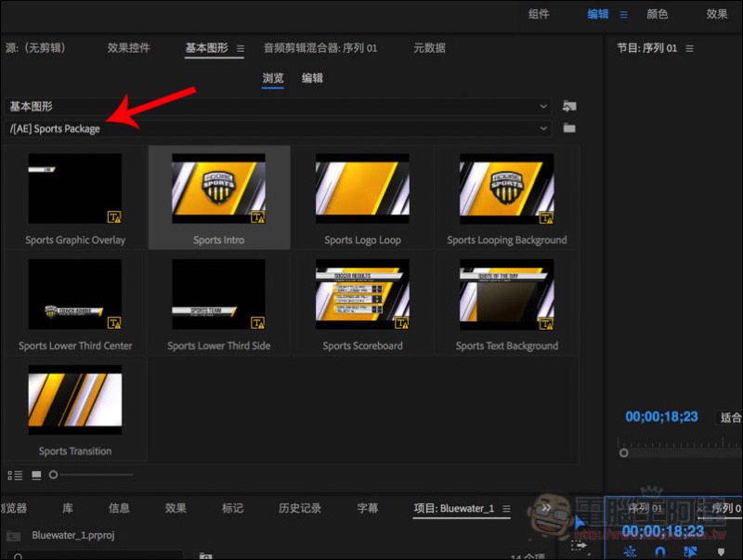Select the Sports Text Background template
Viewport: 743px width, 560px height.
pyautogui.click(x=506, y=304)
